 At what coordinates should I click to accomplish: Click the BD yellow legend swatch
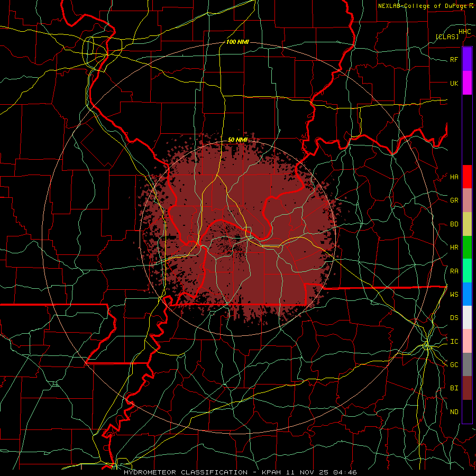[x=467, y=224]
